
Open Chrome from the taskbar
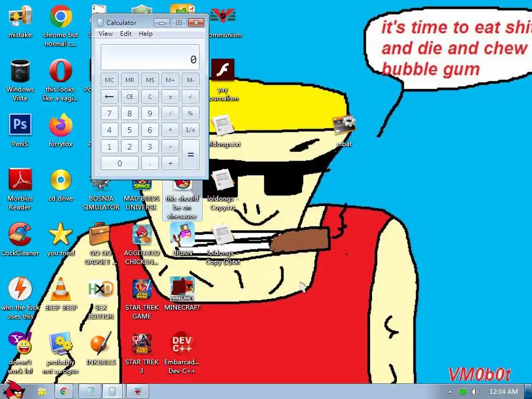tap(64, 392)
